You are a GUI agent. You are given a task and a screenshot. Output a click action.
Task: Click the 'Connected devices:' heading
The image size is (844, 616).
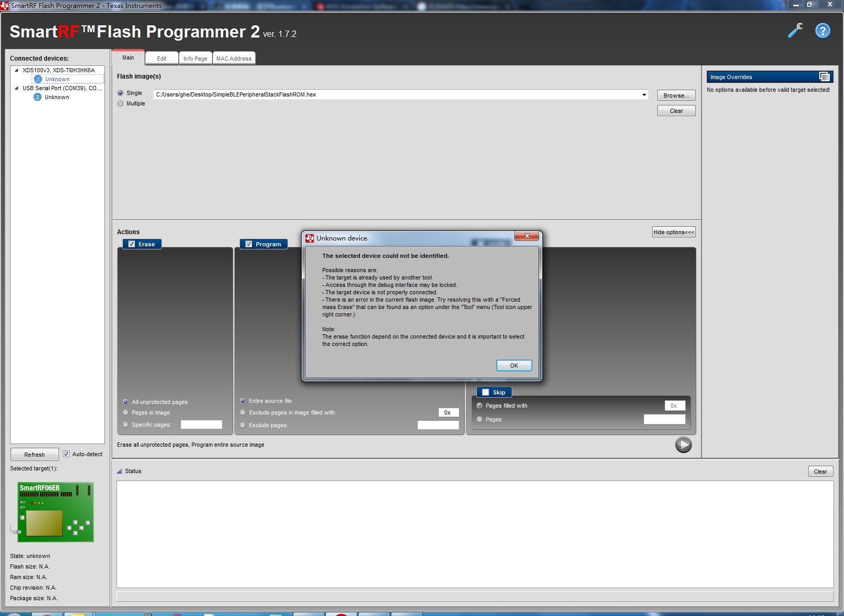pos(40,59)
